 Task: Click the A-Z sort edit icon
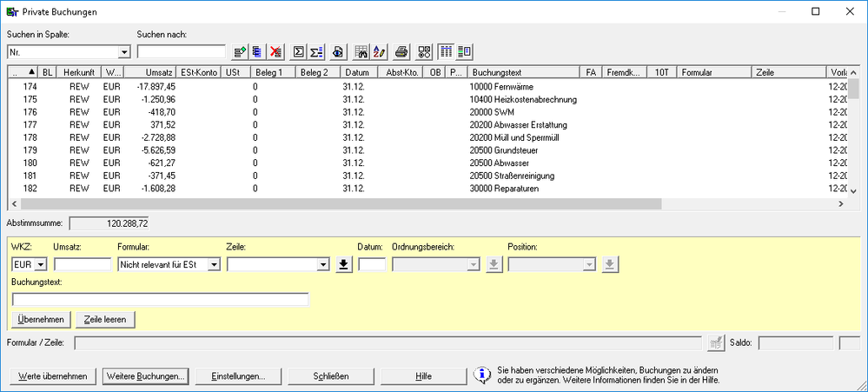pos(379,52)
